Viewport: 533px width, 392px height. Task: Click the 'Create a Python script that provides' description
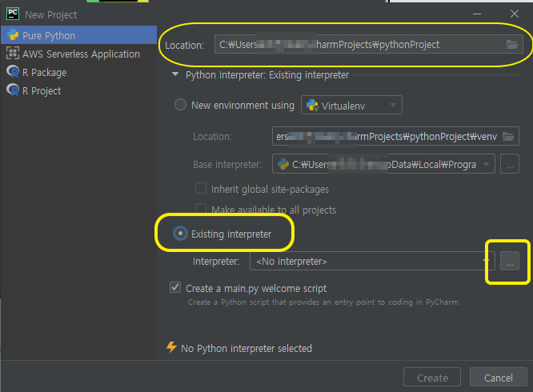(x=324, y=302)
